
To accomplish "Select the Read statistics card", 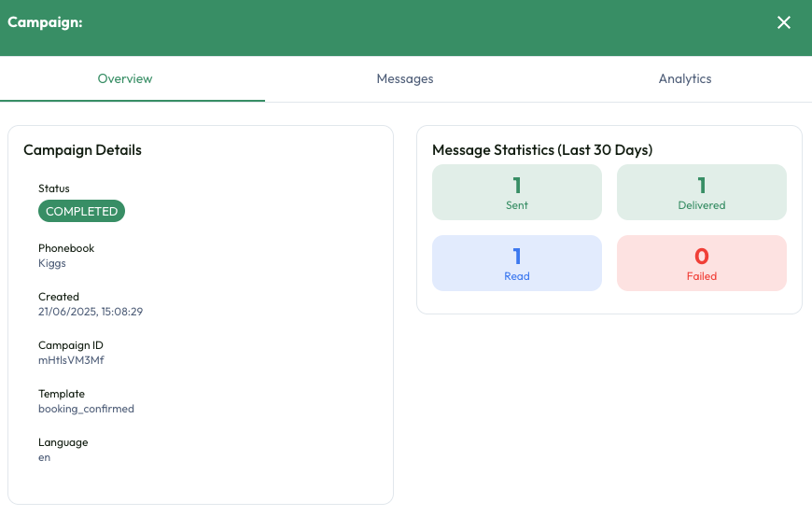I will pos(517,263).
